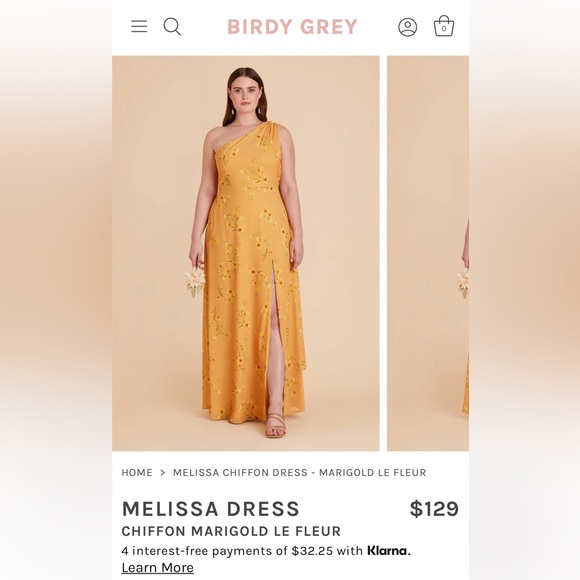
Task: Click Chiffon Marigold Le Fleur subtitle
Action: pyautogui.click(x=231, y=531)
